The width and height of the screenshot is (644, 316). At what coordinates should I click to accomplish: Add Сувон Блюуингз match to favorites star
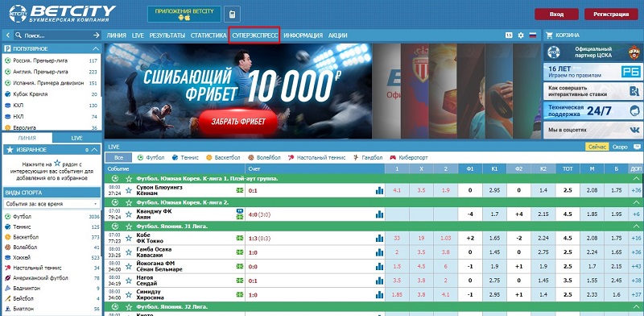tap(129, 190)
